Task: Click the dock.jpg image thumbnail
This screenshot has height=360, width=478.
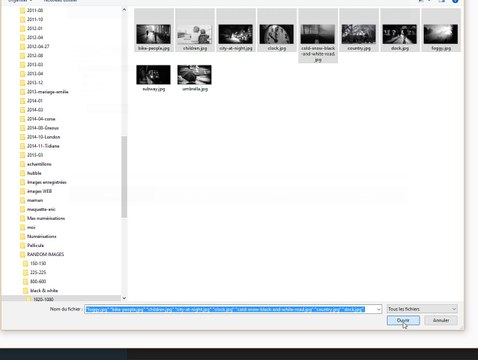Action: tap(400, 34)
